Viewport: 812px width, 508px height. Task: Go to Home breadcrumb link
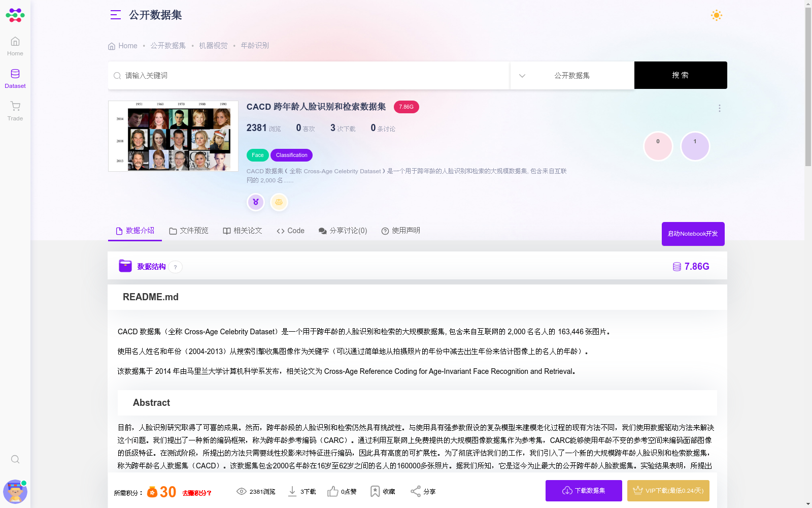coord(123,46)
